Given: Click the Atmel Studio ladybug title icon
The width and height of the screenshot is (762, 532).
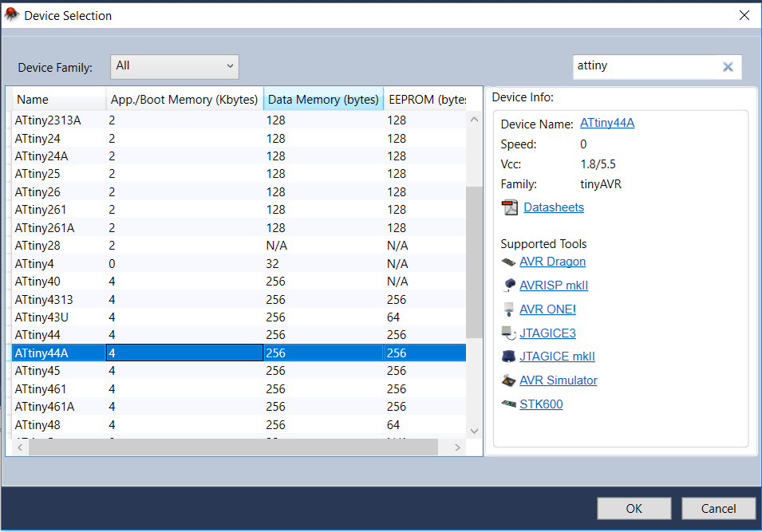Looking at the screenshot, I should pos(11,15).
